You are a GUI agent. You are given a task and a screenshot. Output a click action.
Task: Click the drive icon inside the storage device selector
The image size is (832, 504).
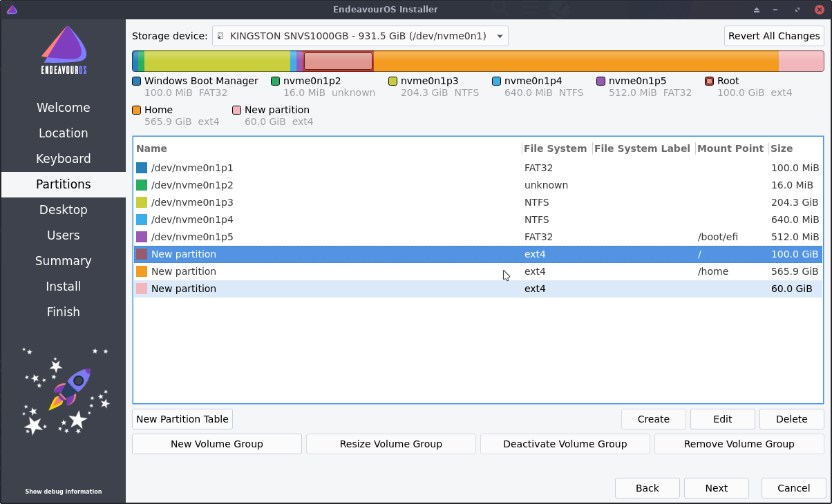tap(222, 36)
